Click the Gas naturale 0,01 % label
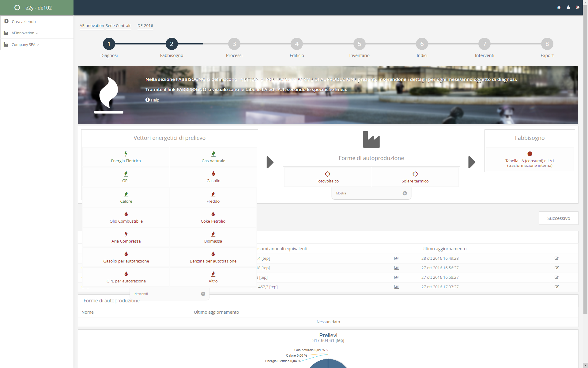The width and height of the screenshot is (588, 368). tap(309, 350)
